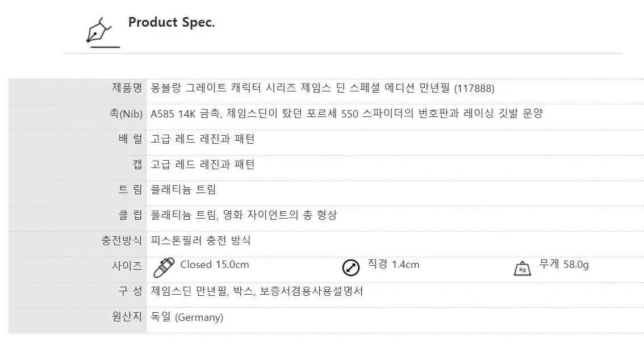Click the 직경 1.4cm diameter text

point(393,265)
